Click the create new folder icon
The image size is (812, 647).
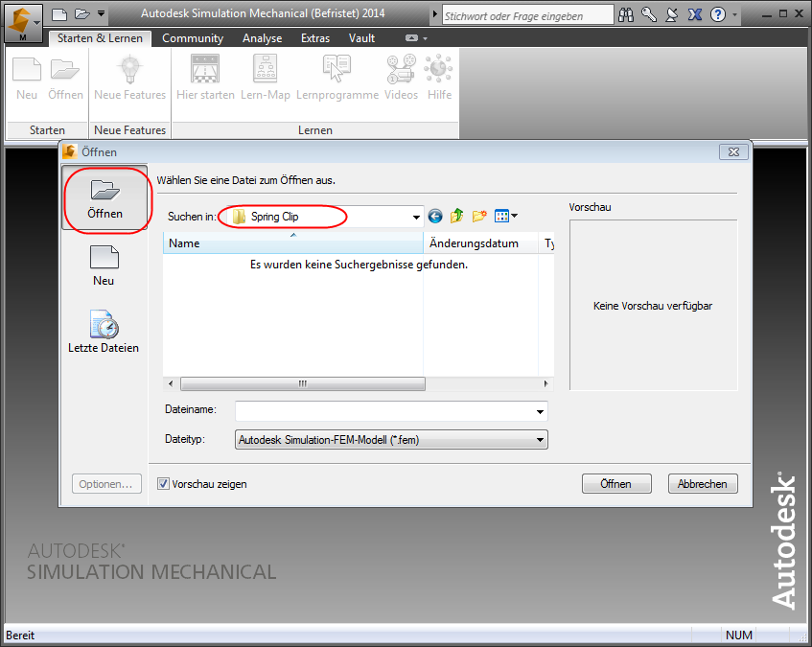[x=479, y=216]
